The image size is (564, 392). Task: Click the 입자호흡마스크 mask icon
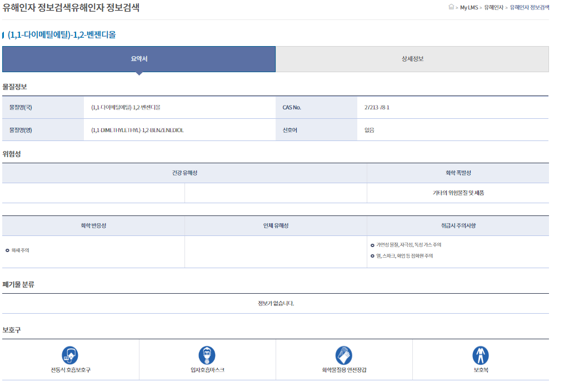click(207, 355)
